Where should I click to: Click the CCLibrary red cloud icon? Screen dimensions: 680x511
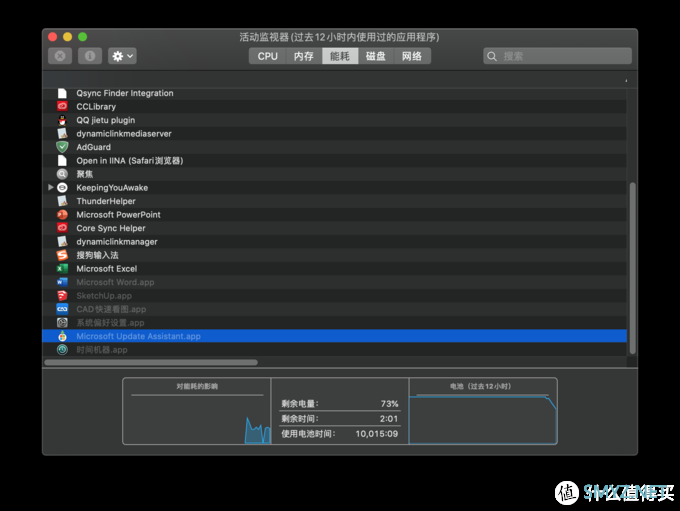(x=62, y=106)
